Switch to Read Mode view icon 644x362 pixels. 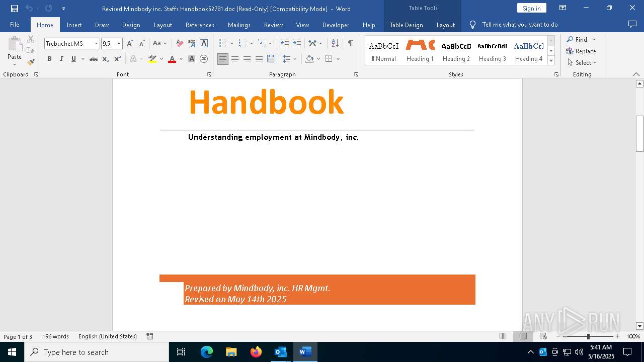[x=503, y=336]
